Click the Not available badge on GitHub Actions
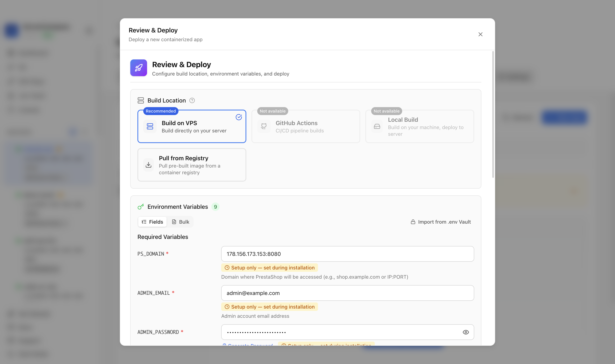This screenshot has height=364, width=615. click(273, 111)
